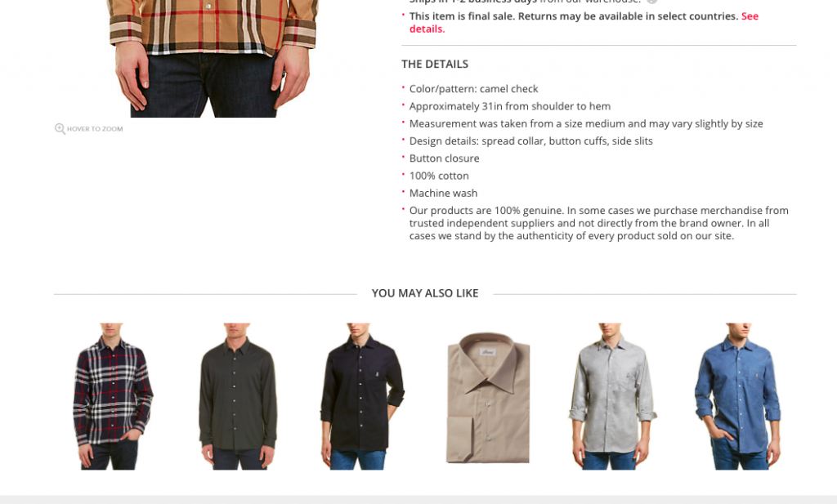Select the Color/pattern camel check line
Screen dimensions: 837x504
point(473,89)
